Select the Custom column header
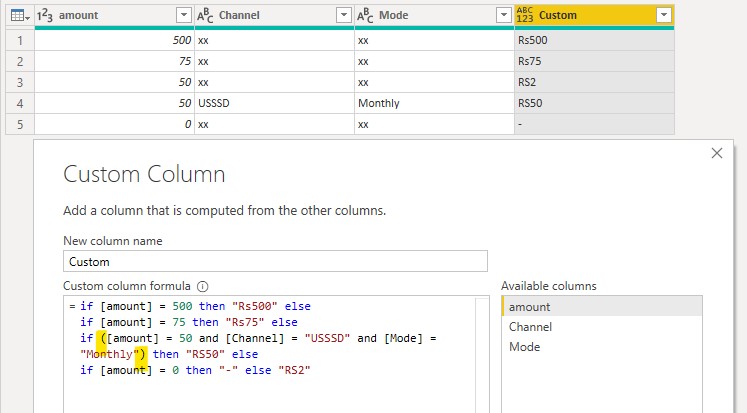Viewport: 747px width, 413px height. point(595,15)
